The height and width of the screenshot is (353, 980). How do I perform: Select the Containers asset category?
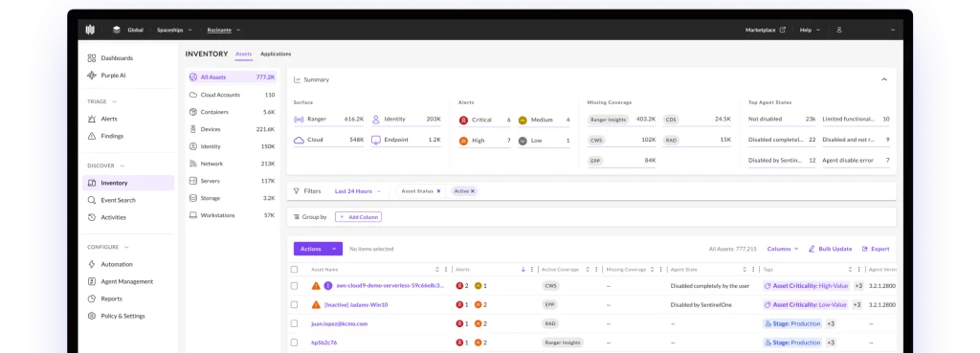232,112
